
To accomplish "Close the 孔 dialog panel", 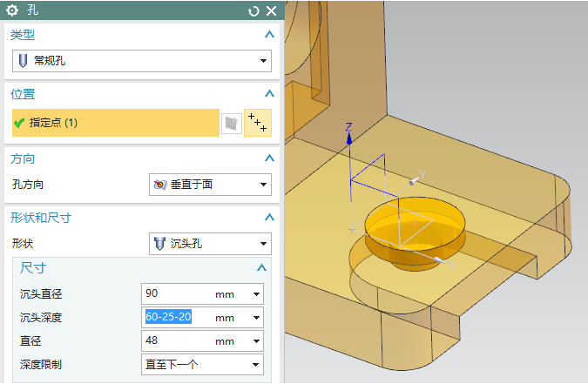I will [271, 10].
